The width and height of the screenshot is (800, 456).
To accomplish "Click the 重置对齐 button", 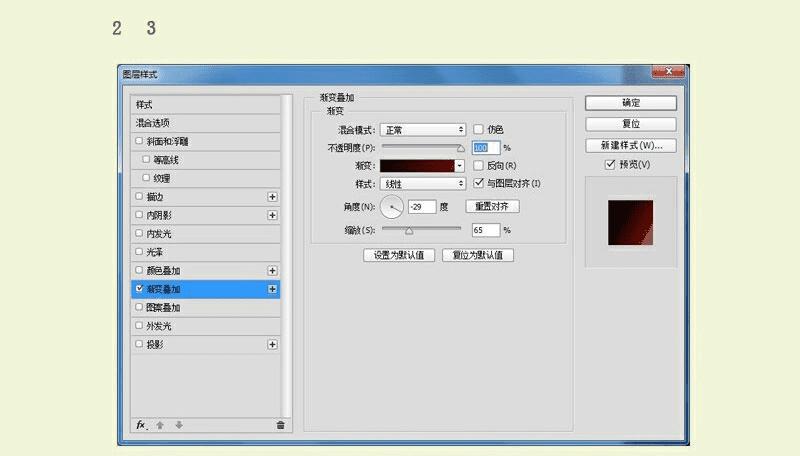I will 492,207.
